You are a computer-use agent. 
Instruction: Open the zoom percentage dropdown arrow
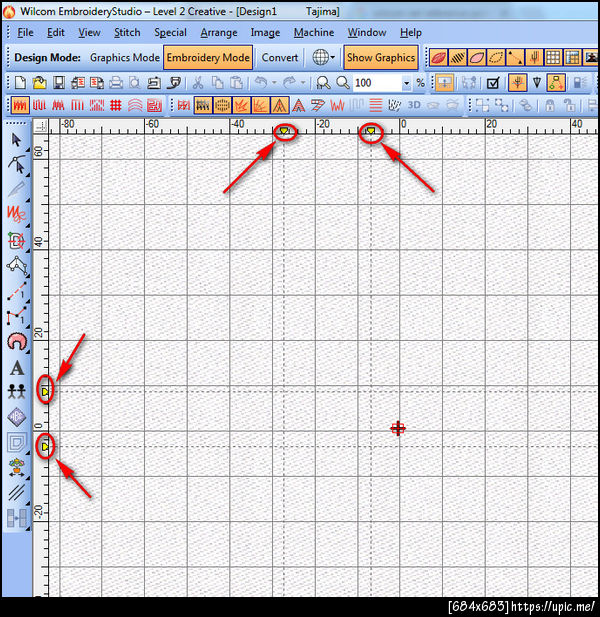[406, 83]
